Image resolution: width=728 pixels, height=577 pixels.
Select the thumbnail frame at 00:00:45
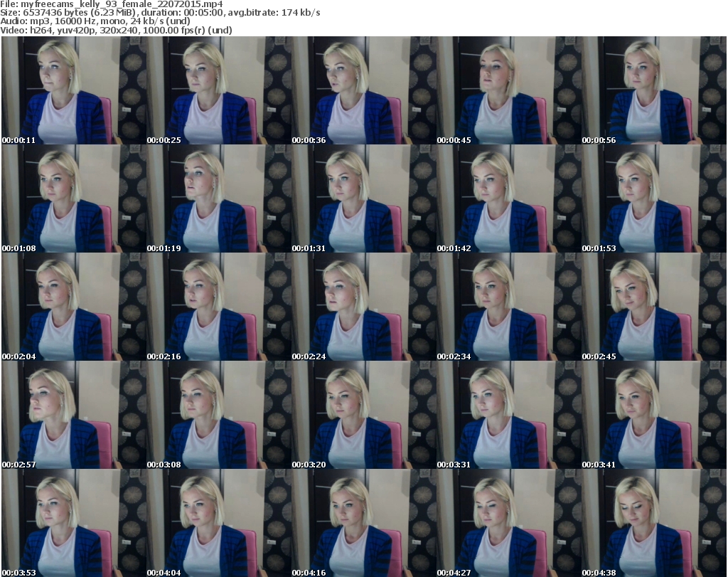coord(509,90)
